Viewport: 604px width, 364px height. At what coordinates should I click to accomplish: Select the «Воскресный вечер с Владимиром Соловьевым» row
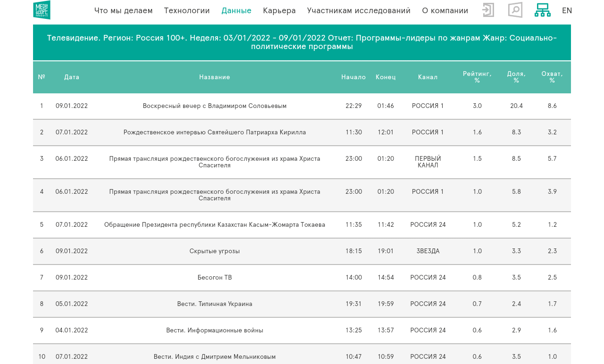[215, 106]
